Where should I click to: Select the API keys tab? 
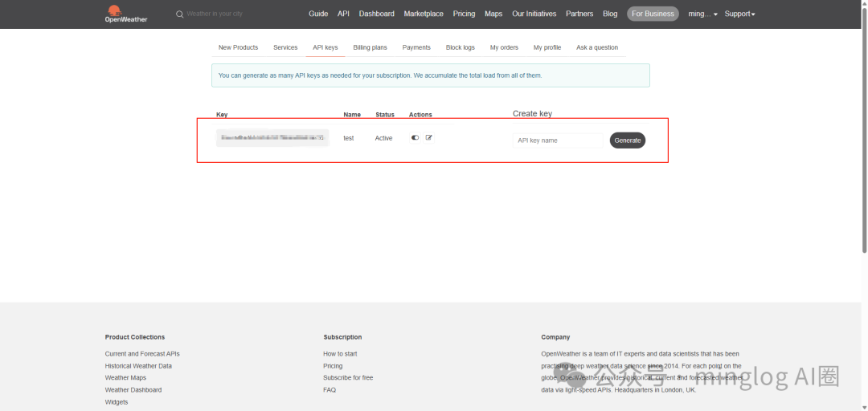click(325, 47)
